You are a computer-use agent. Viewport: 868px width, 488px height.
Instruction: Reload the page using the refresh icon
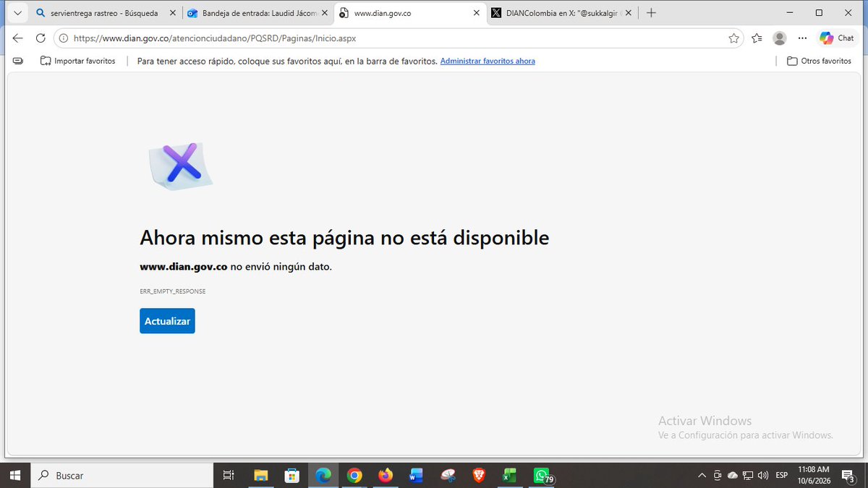coord(41,38)
